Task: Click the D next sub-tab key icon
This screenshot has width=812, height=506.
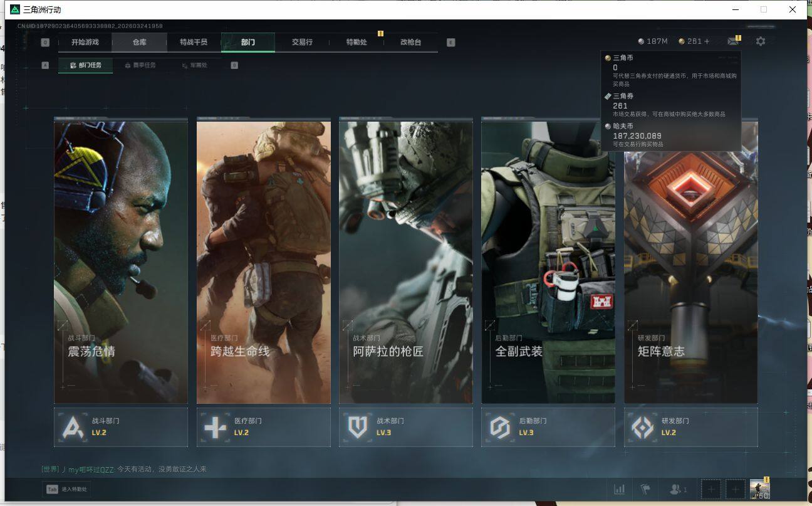Action: pos(234,65)
